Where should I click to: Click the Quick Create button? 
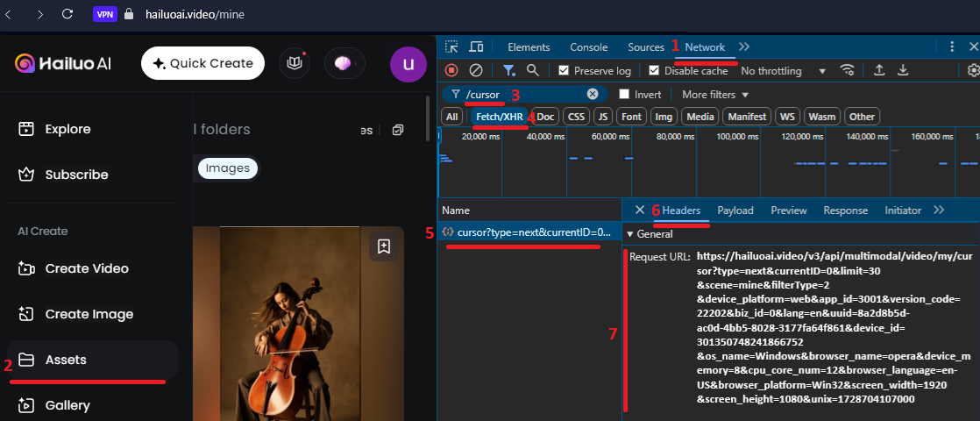tap(202, 63)
